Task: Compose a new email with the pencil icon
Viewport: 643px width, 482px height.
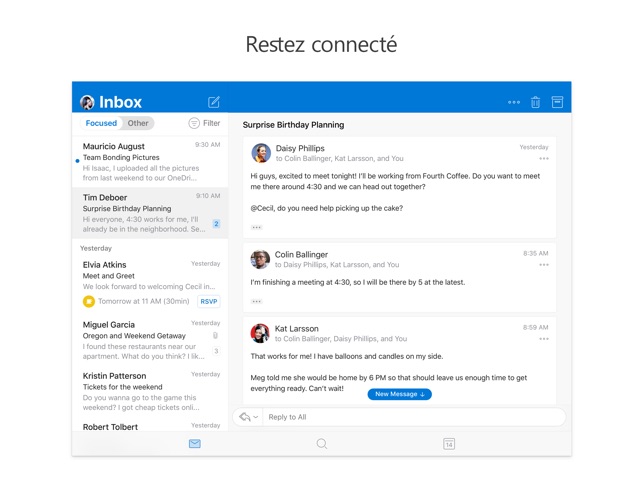Action: coord(214,102)
